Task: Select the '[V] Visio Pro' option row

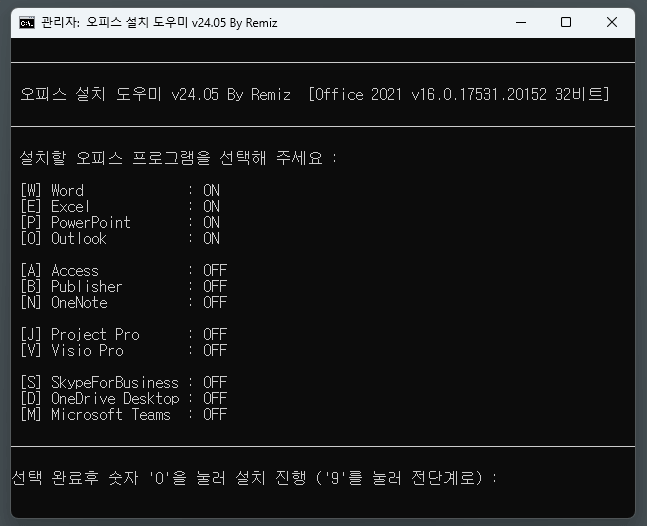Action: (x=124, y=350)
